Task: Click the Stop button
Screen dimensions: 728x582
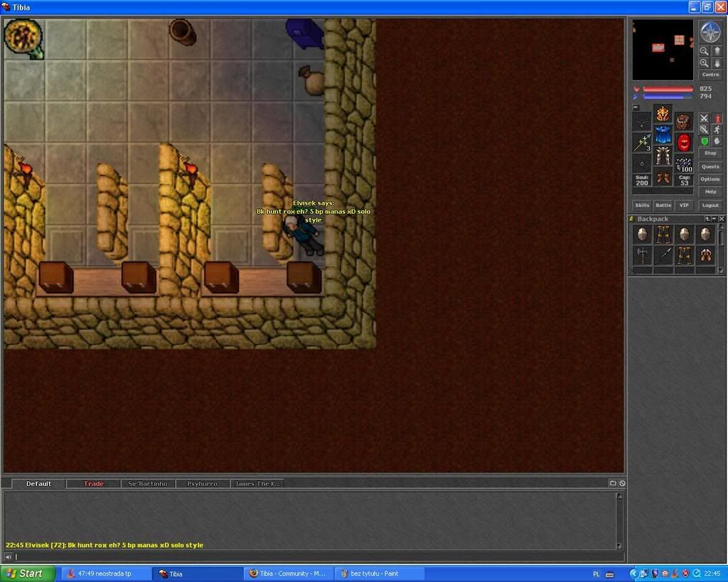Action: (x=710, y=153)
